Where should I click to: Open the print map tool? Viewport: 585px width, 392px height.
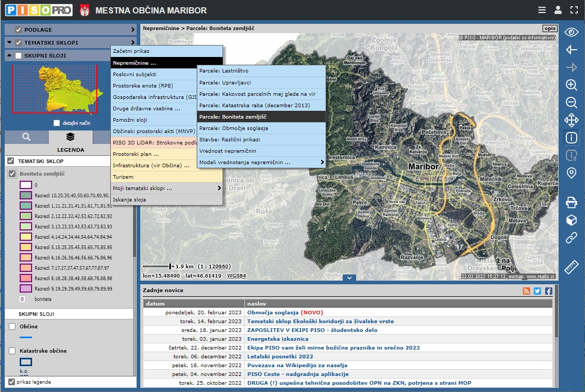571,202
